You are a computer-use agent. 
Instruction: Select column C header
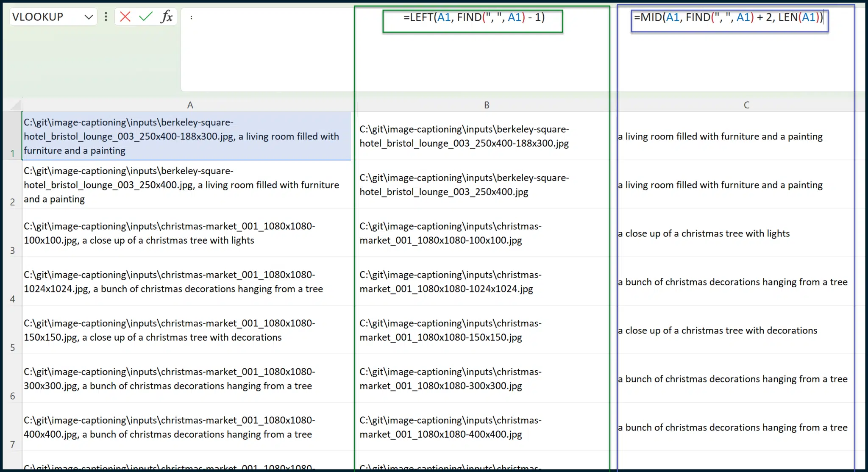746,105
